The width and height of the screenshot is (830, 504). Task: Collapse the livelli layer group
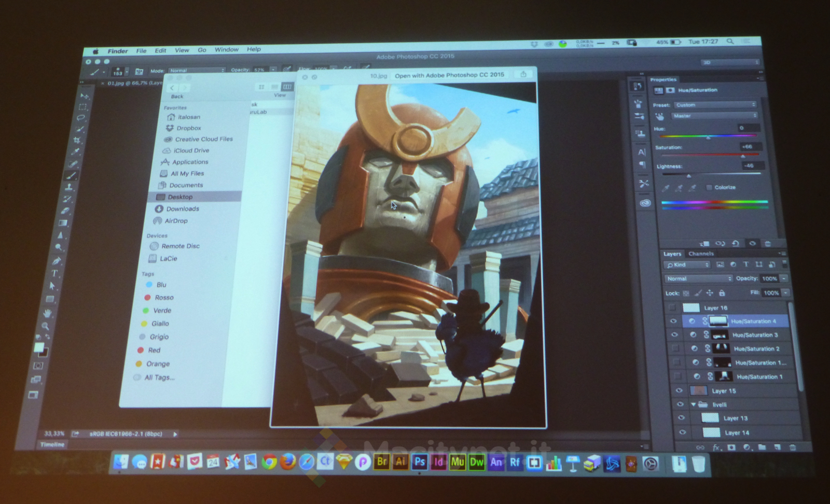click(x=694, y=404)
